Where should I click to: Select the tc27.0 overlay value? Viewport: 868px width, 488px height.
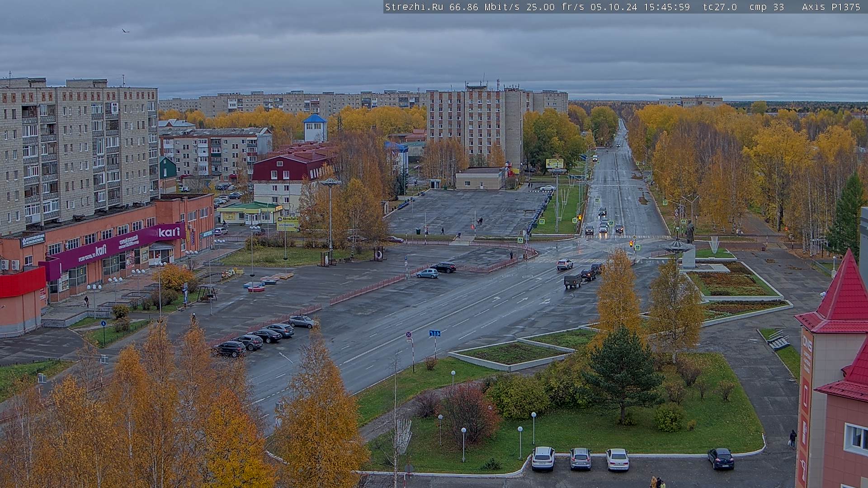[720, 7]
